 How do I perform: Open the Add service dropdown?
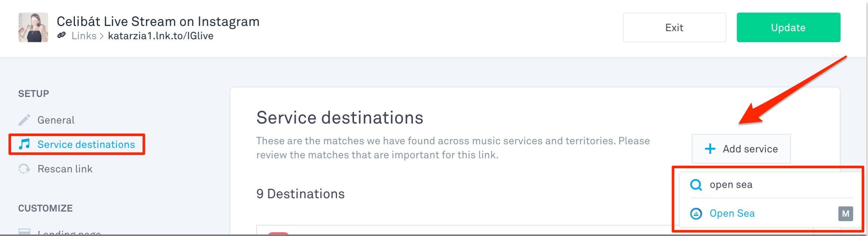(741, 149)
